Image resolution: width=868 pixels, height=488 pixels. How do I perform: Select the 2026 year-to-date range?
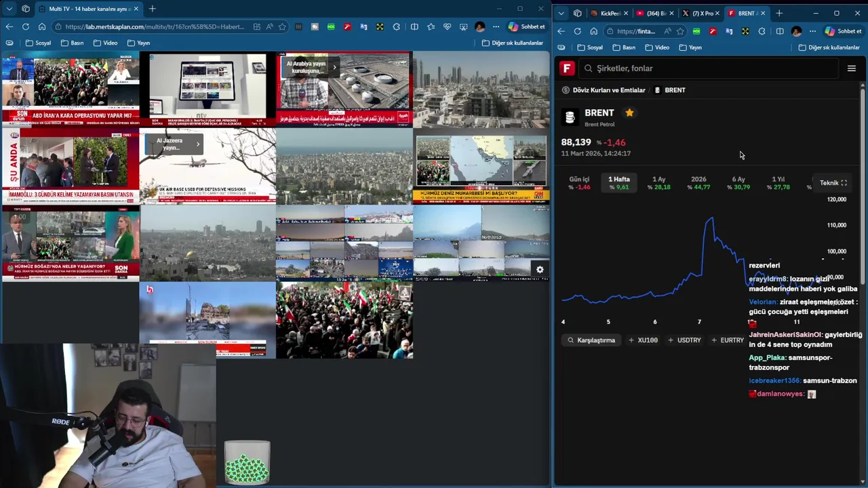(x=698, y=183)
